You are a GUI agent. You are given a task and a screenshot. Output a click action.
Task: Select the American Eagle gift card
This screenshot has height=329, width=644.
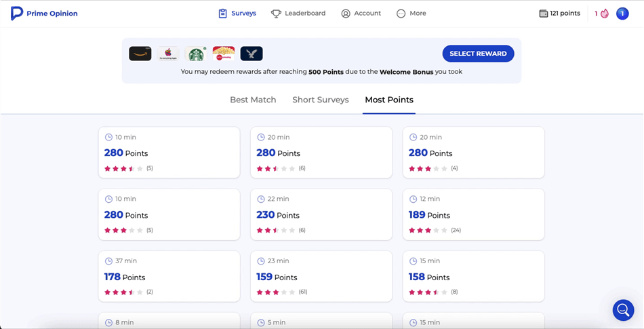point(251,54)
